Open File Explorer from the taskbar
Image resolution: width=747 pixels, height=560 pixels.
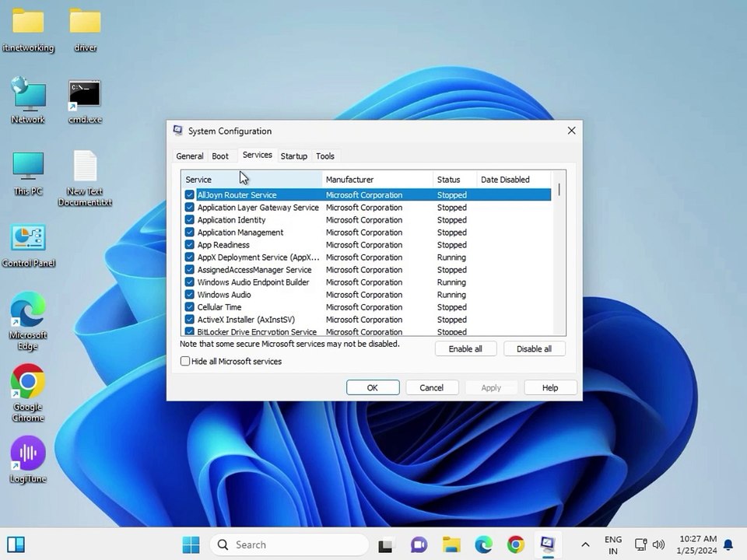point(451,544)
